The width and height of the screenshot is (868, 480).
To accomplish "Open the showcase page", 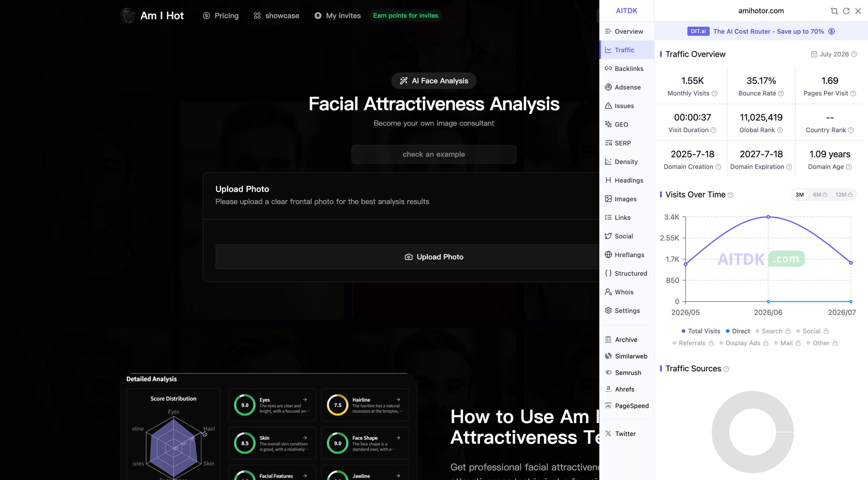I will click(x=276, y=16).
